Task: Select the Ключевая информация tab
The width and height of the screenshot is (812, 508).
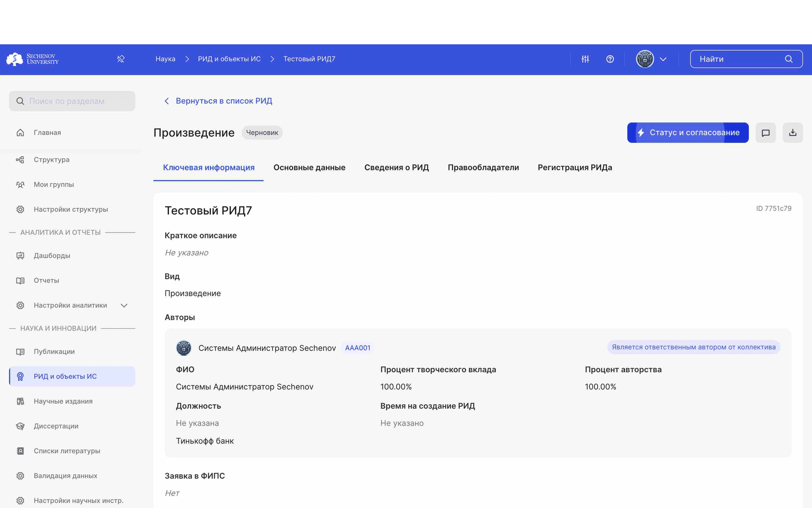Action: click(209, 167)
